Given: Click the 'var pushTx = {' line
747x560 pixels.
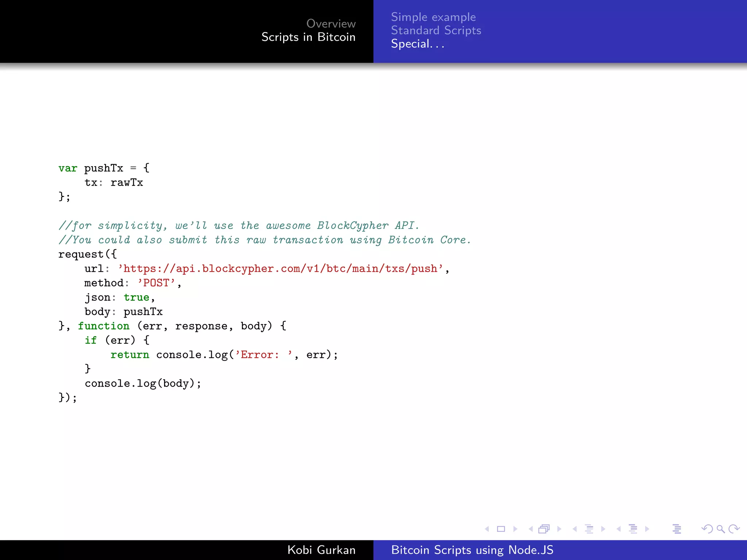Looking at the screenshot, I should tap(104, 168).
